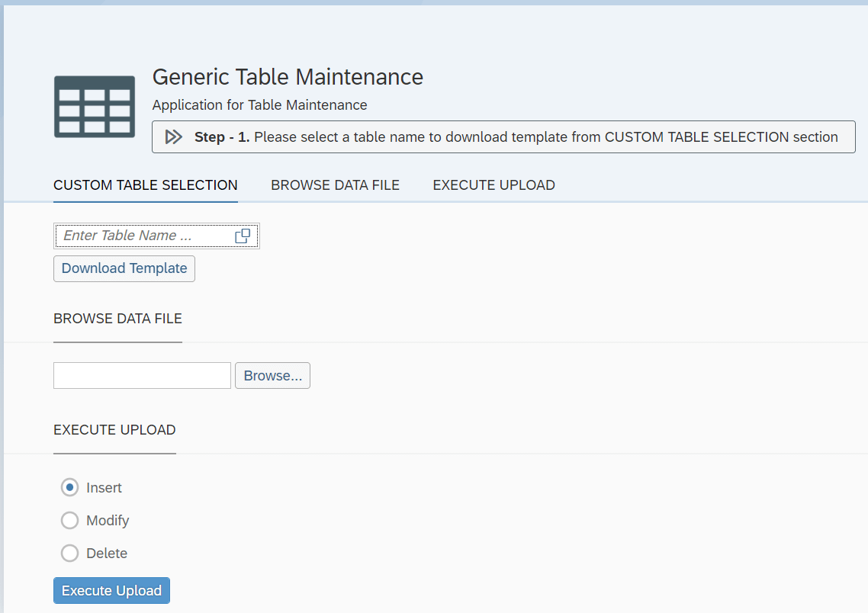Switch to CUSTOM TABLE SELECTION tab
The height and width of the screenshot is (613, 868).
coord(146,185)
